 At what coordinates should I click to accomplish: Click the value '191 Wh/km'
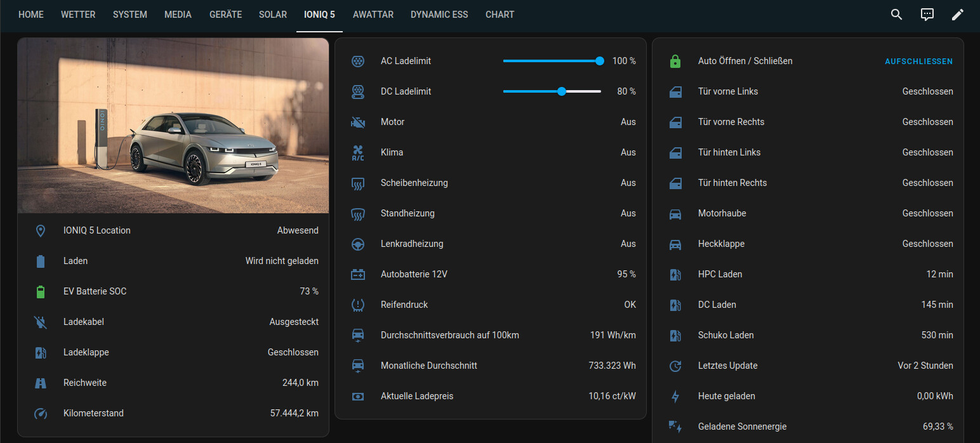point(613,335)
